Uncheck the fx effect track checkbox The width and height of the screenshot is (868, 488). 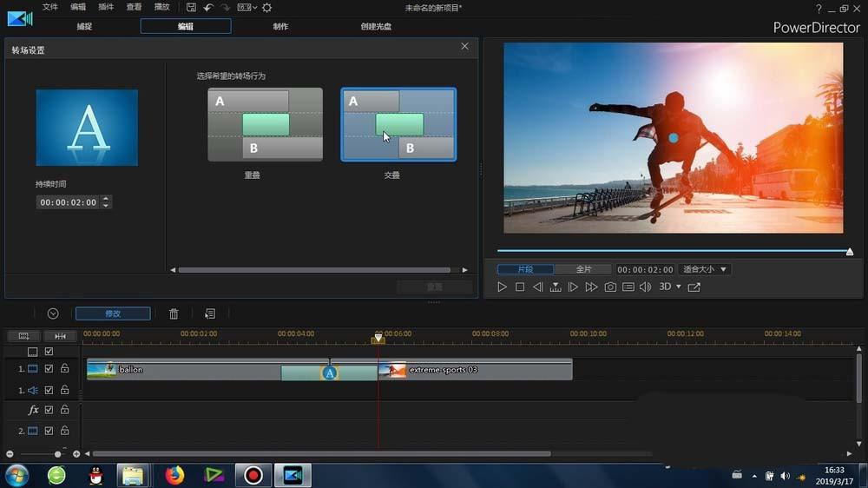(49, 410)
